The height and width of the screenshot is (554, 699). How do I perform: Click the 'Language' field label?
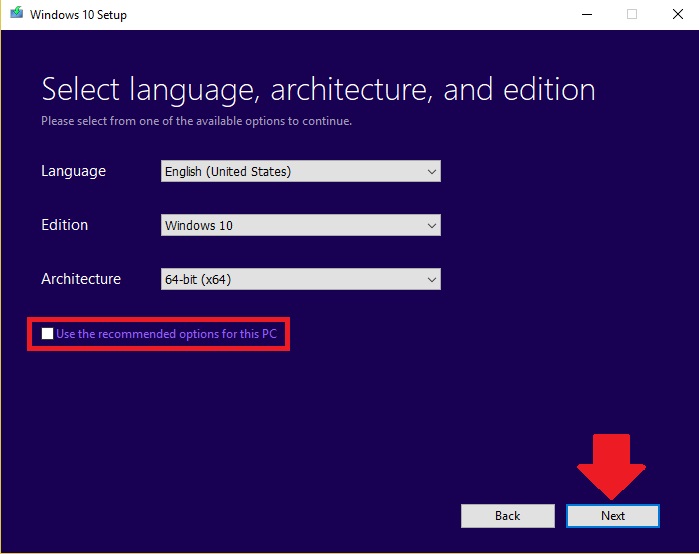point(74,171)
